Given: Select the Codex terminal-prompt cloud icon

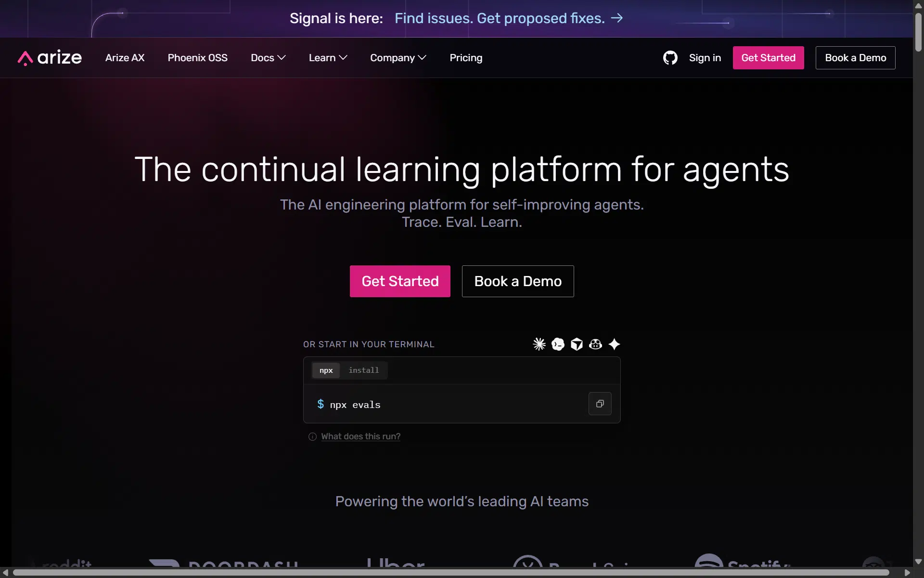Looking at the screenshot, I should pos(558,344).
